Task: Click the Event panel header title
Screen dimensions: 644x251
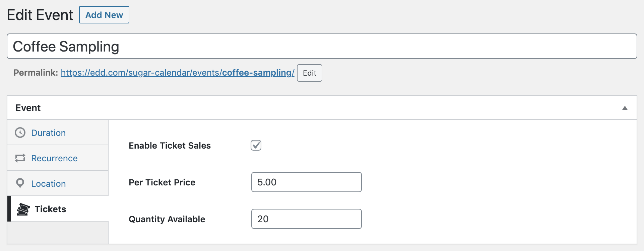Action: point(28,108)
